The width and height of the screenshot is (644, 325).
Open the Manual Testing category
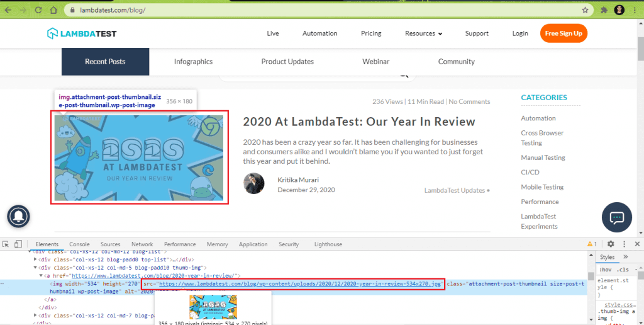(x=543, y=157)
